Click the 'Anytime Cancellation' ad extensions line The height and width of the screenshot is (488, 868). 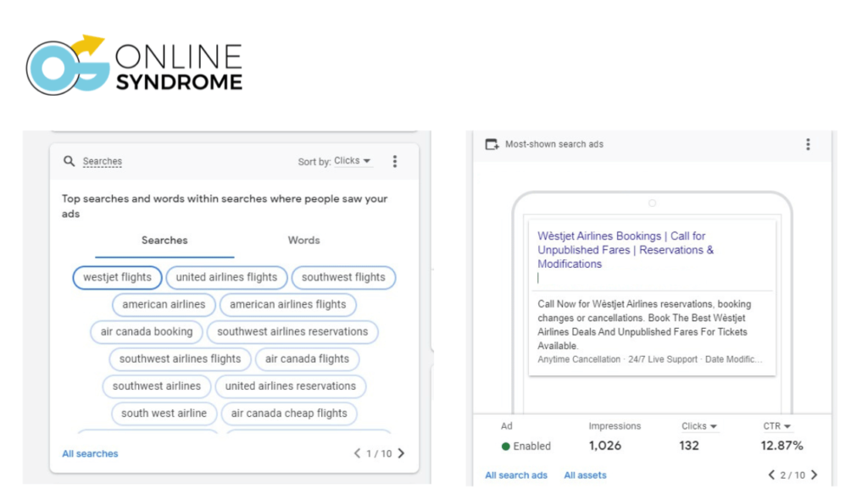point(650,359)
